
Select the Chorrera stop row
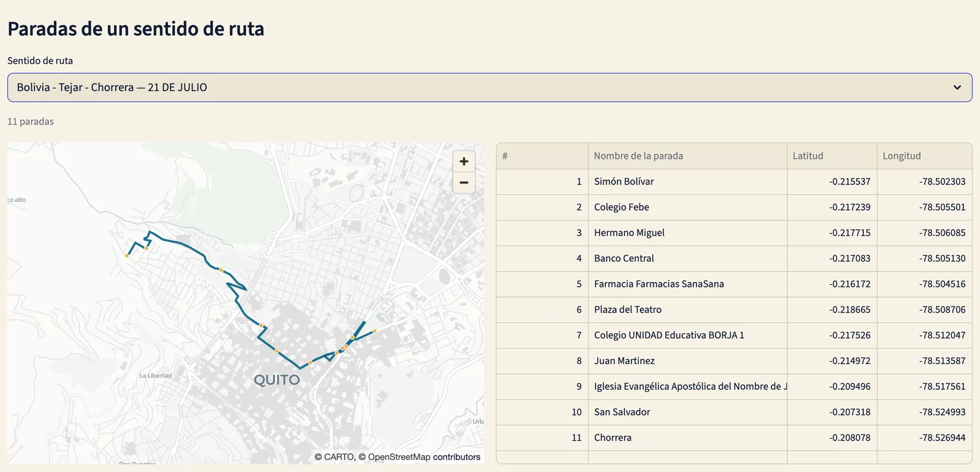point(734,438)
